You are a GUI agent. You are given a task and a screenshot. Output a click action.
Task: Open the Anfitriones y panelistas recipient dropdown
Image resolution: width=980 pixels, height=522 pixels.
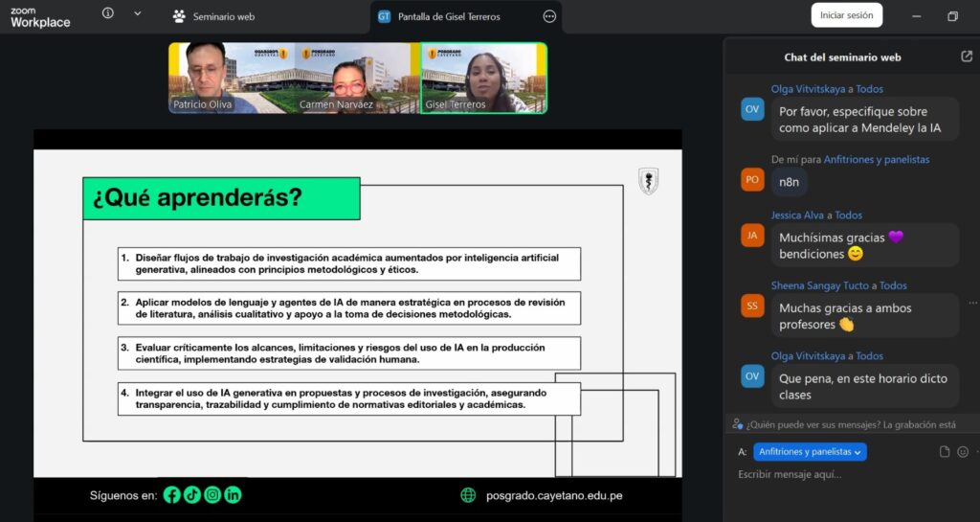(x=810, y=452)
